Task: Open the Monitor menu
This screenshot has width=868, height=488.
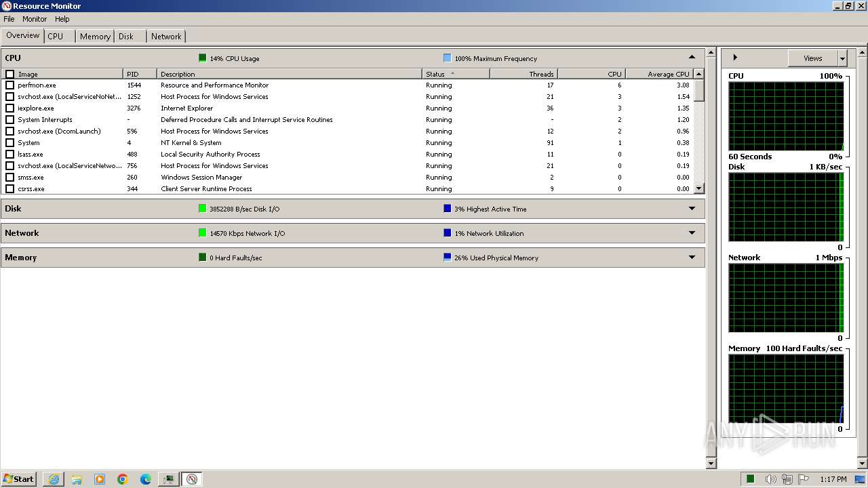Action: [x=35, y=19]
